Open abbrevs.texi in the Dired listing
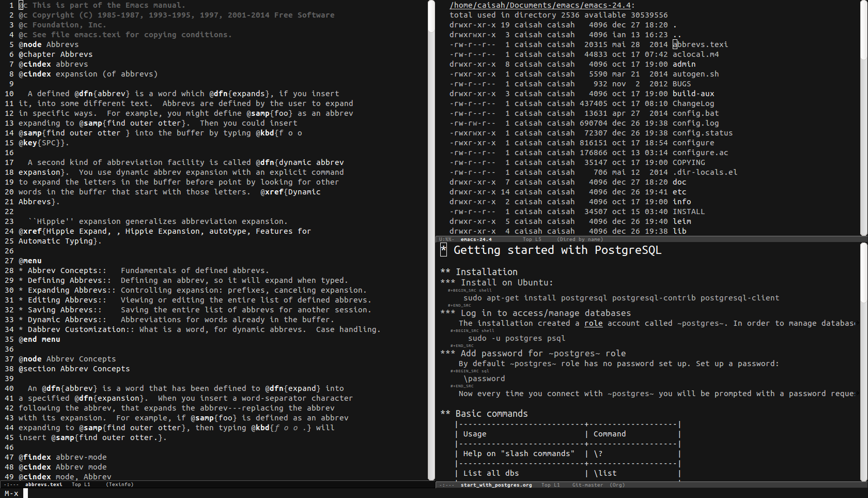This screenshot has height=498, width=868. (700, 44)
